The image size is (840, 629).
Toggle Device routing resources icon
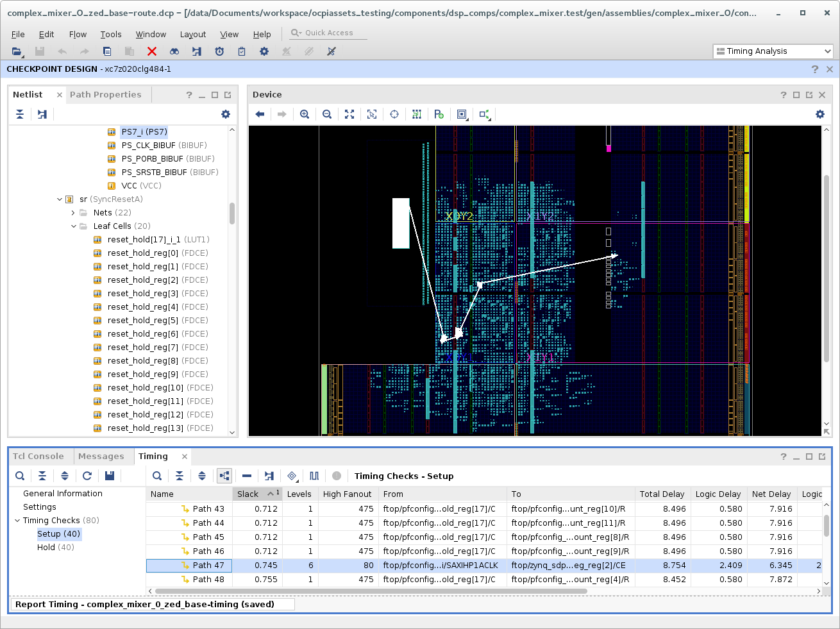click(x=417, y=114)
